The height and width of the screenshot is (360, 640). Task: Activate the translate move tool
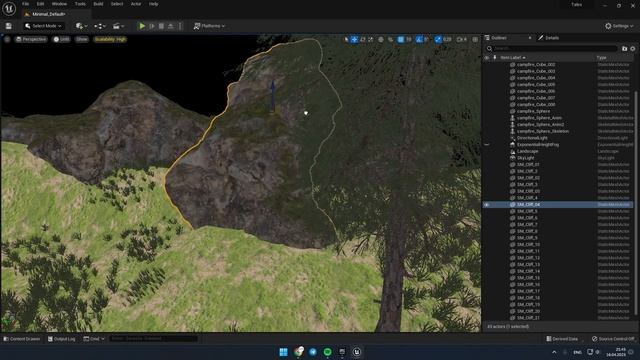coord(354,39)
